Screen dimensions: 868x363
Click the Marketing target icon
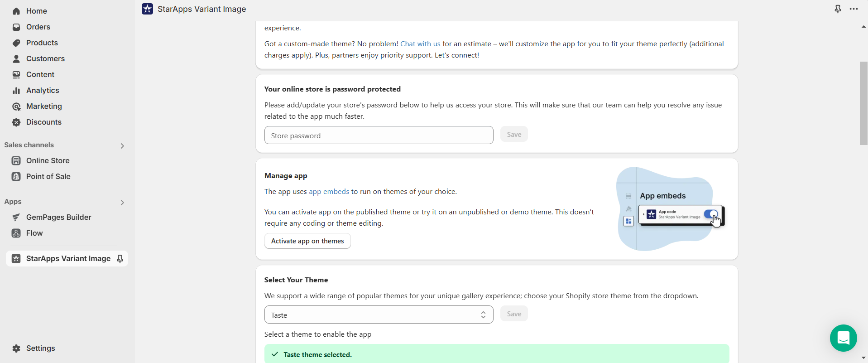(x=16, y=106)
